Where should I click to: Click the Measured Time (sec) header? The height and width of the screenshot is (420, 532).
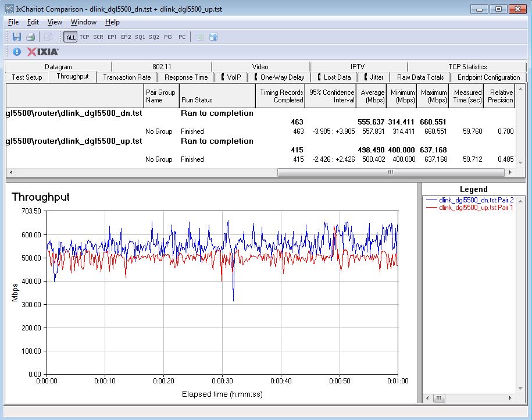(x=466, y=96)
